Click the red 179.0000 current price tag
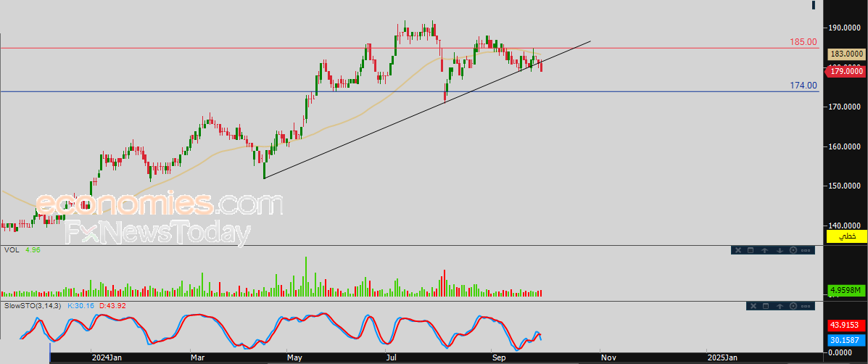Viewport: 868px width, 364px height. pos(846,71)
